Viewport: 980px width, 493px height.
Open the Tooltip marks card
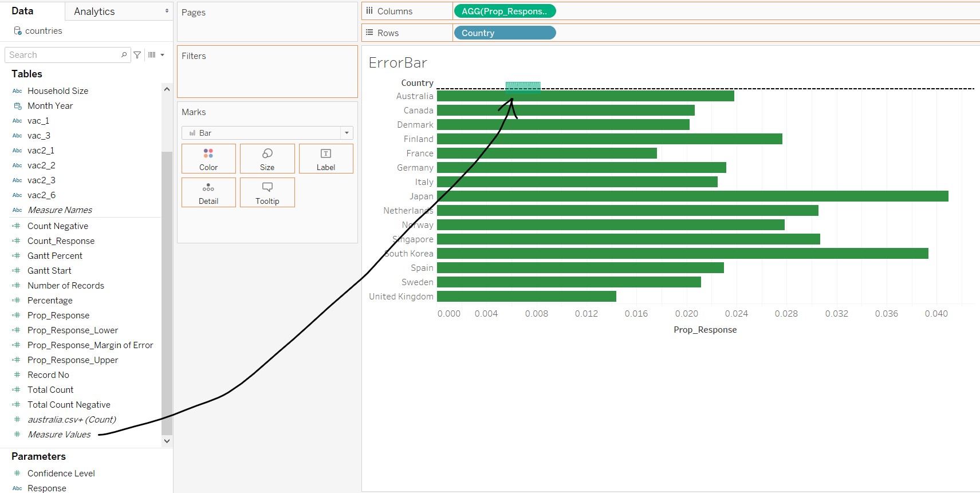(x=267, y=192)
